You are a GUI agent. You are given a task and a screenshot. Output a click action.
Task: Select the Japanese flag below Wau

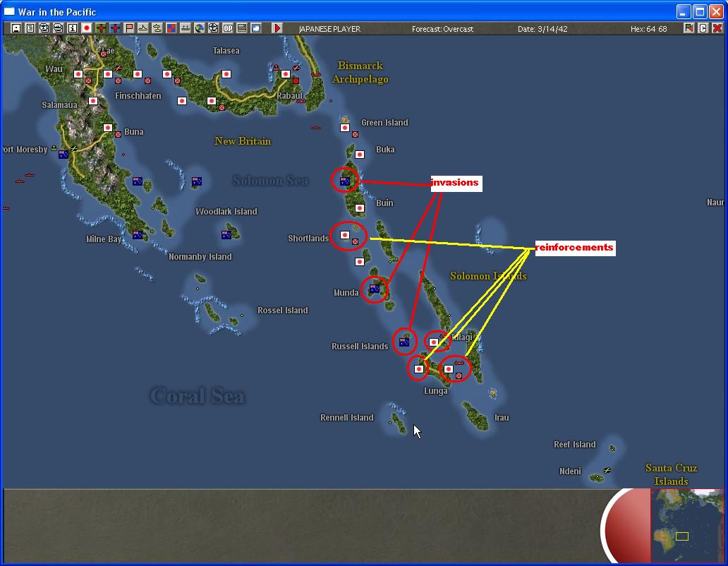coord(78,74)
